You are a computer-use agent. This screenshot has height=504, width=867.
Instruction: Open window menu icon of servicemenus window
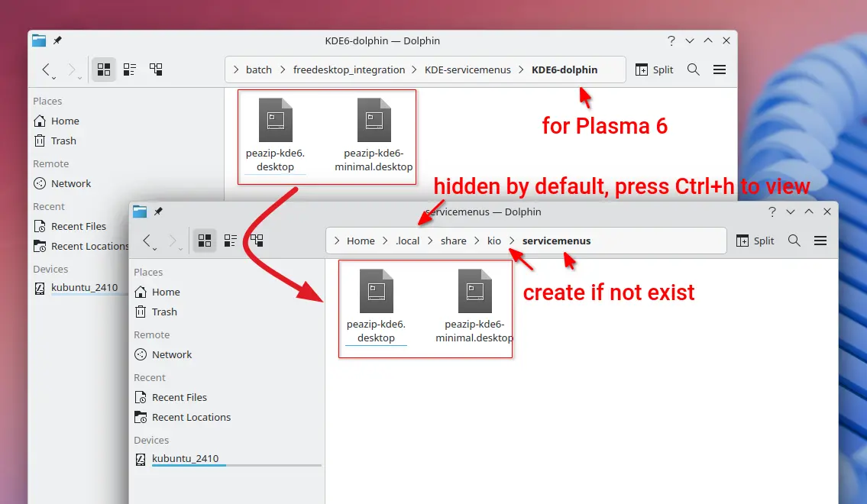tap(140, 212)
